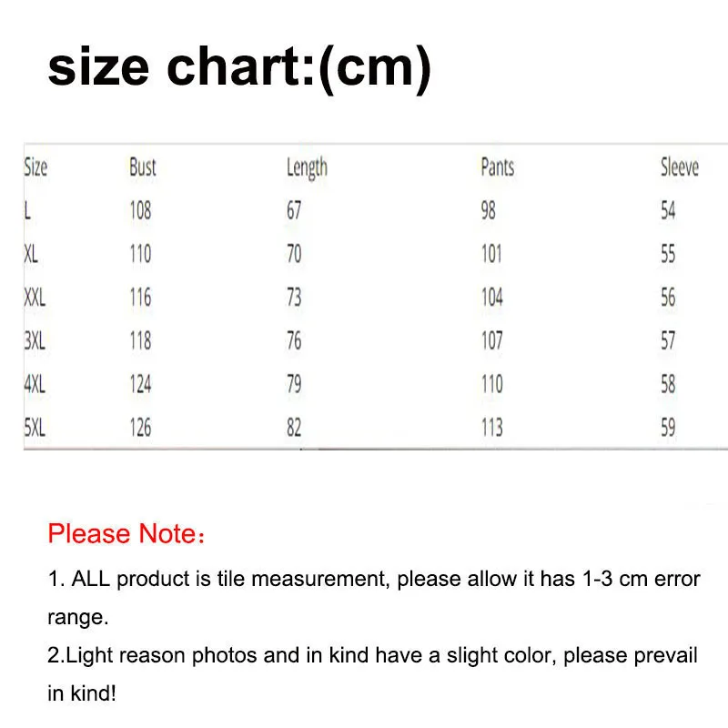Select the Size column header
Screen dimensions: 728x728
(x=35, y=167)
